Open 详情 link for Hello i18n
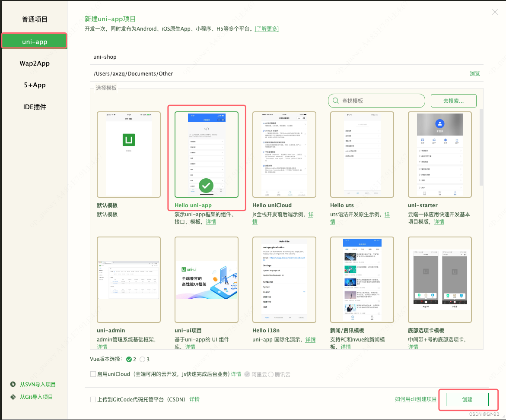506x420 pixels. [310, 339]
